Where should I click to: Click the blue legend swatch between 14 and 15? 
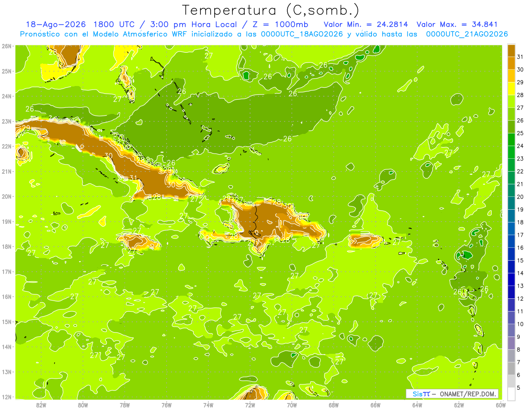tap(511, 266)
